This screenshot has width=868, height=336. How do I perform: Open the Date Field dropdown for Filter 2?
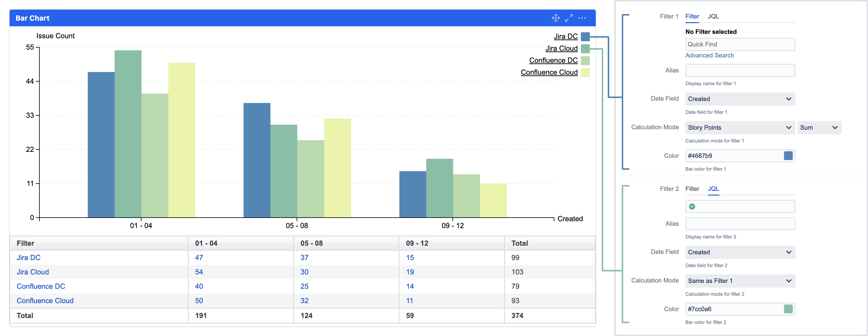(740, 252)
